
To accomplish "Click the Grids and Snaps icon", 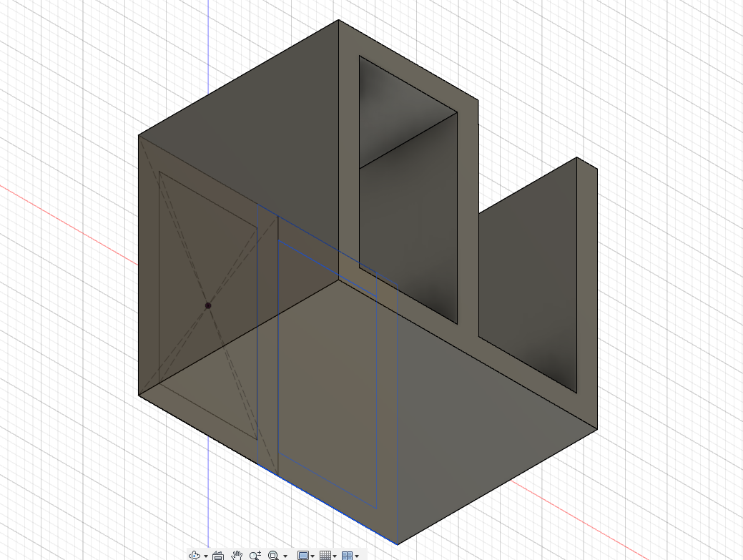I will click(x=326, y=555).
